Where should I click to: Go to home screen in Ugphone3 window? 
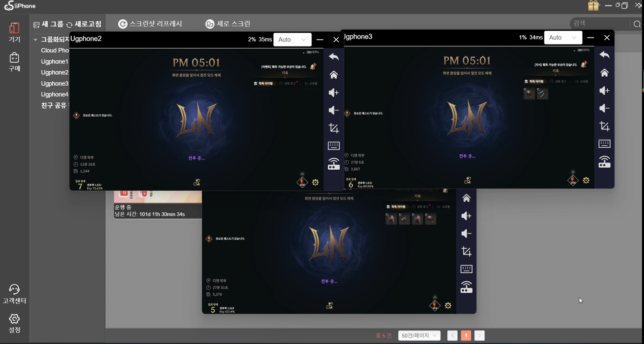click(604, 73)
